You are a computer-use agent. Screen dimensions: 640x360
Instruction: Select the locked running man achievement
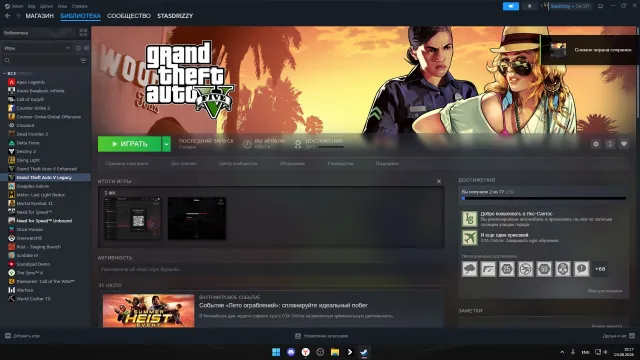coord(525,269)
